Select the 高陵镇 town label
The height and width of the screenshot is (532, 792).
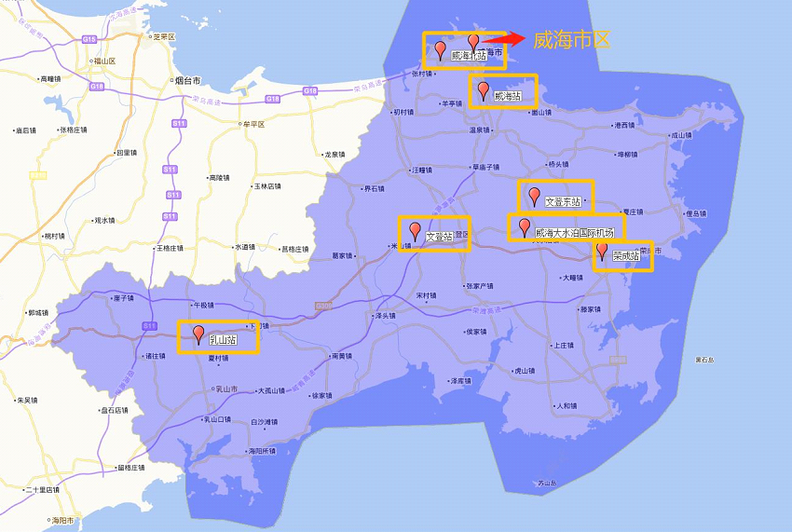219,178
